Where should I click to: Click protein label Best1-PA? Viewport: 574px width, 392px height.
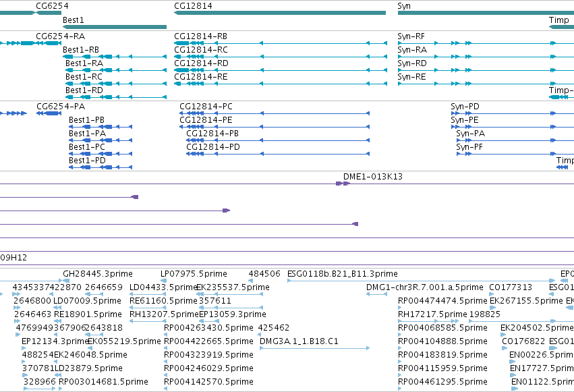click(x=88, y=134)
